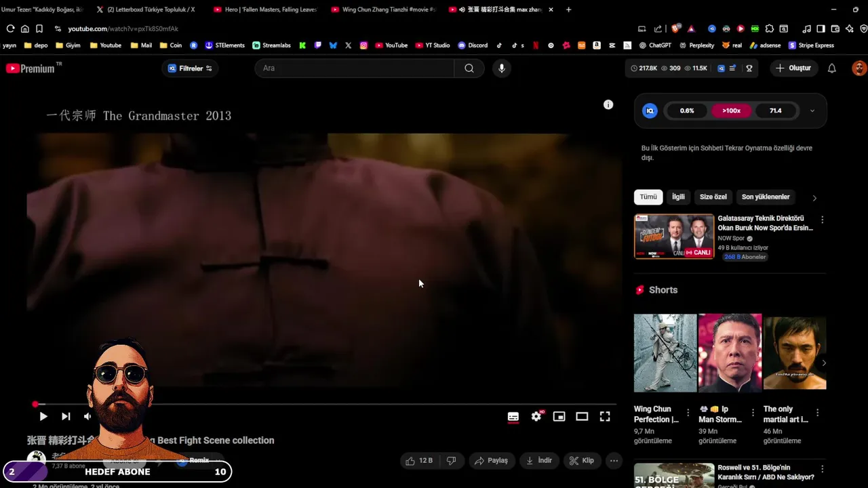
Task: Open the STElements bookmark
Action: [x=224, y=45]
